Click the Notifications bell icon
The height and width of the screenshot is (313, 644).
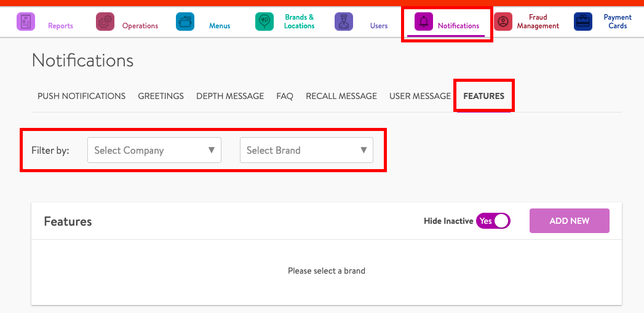coord(423,22)
